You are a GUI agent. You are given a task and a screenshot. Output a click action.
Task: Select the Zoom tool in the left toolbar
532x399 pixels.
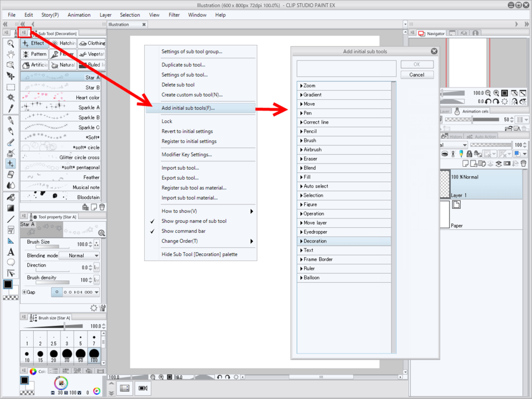click(9, 42)
